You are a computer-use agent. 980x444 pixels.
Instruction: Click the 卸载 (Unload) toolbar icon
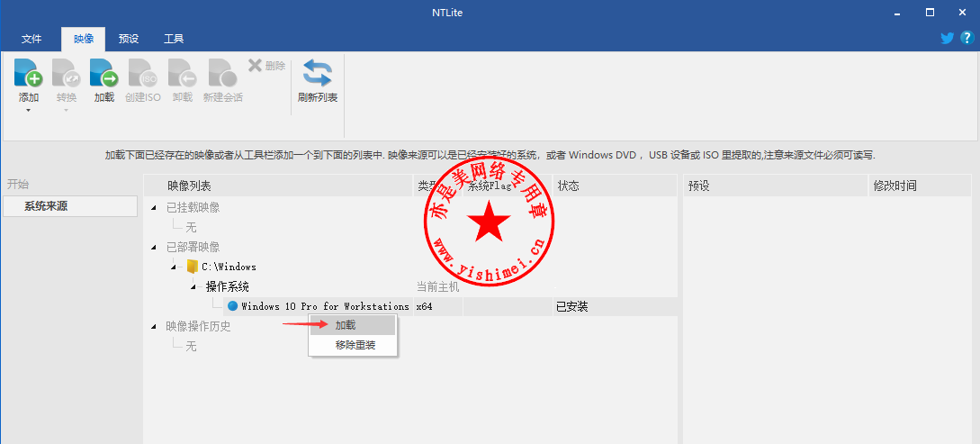tap(182, 73)
